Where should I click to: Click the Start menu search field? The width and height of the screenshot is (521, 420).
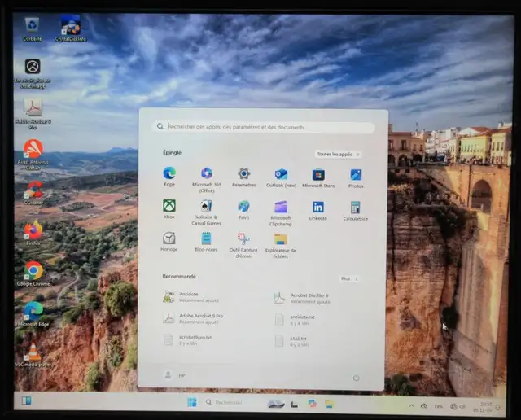(x=264, y=127)
